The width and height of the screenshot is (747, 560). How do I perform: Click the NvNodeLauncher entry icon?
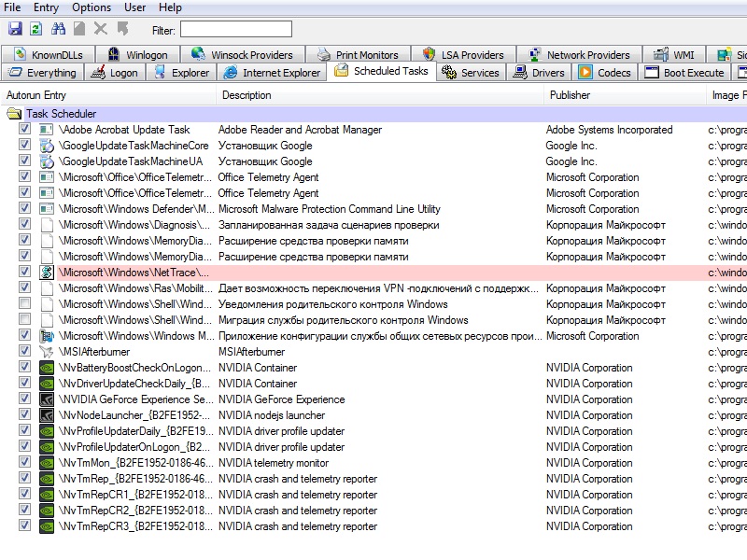click(46, 415)
